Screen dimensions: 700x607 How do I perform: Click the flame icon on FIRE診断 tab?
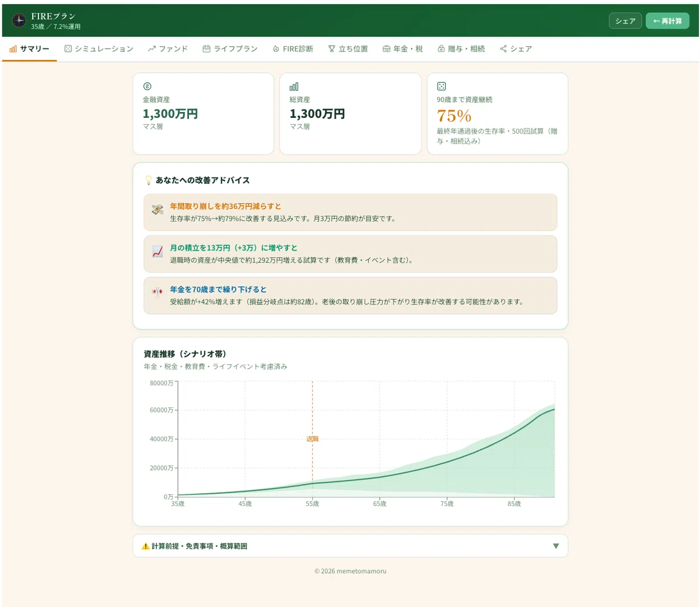[276, 49]
